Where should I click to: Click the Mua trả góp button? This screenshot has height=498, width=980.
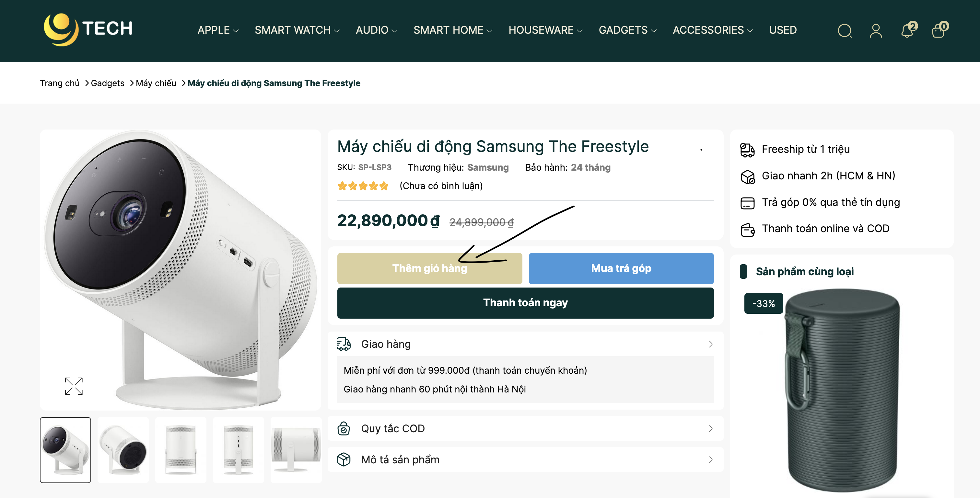[x=621, y=268]
